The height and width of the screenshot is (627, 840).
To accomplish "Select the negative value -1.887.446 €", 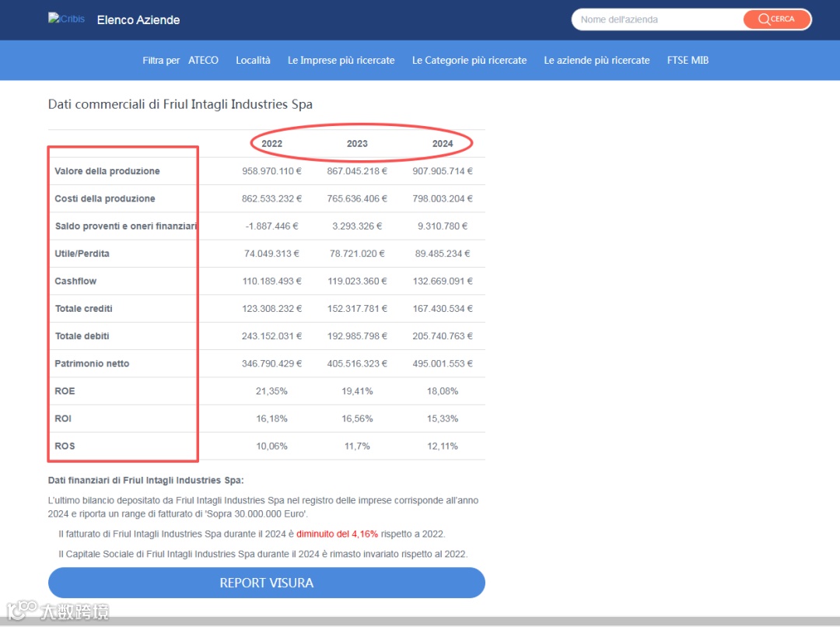I will pos(271,226).
